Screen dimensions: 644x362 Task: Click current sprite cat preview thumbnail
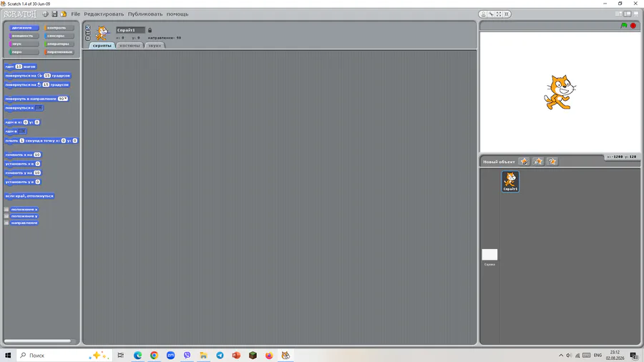point(102,33)
